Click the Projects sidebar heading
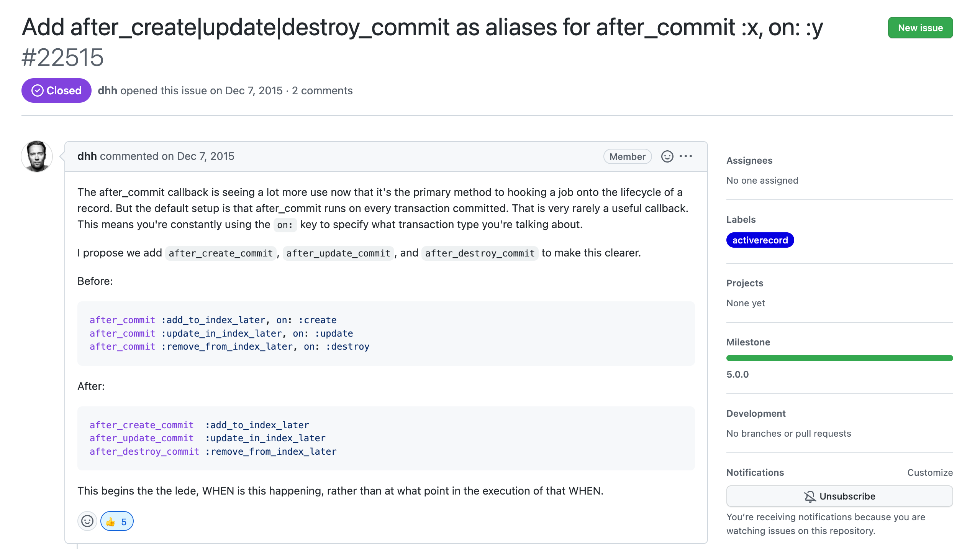 pyautogui.click(x=745, y=283)
